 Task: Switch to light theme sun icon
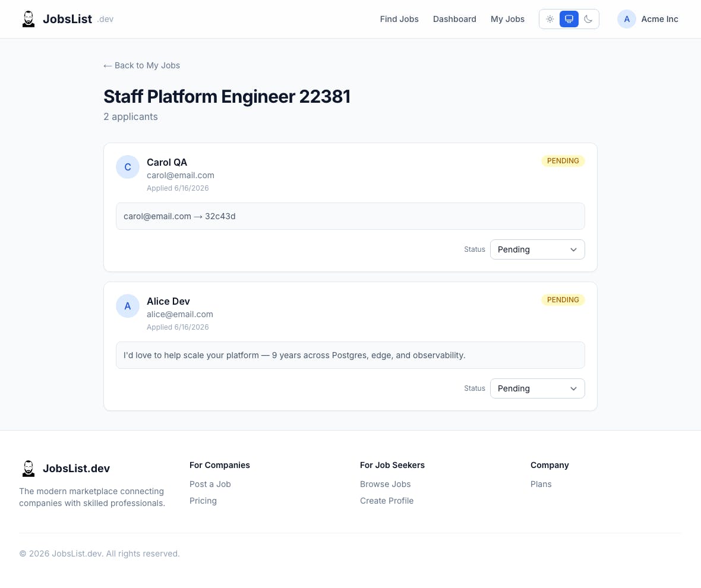550,19
